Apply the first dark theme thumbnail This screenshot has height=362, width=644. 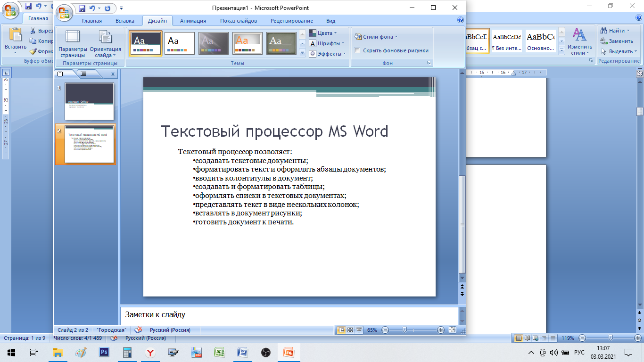[146, 43]
